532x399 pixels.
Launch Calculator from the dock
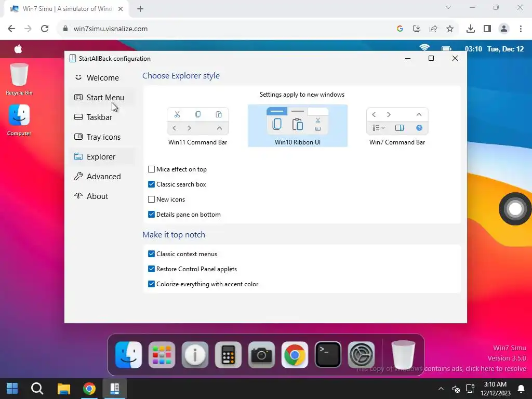[229, 355]
